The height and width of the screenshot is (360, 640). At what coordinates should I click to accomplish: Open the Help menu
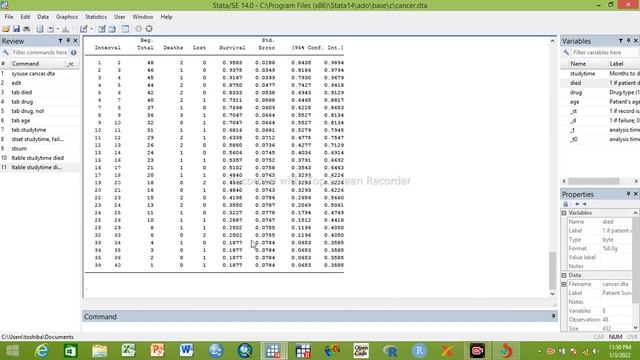click(x=166, y=17)
